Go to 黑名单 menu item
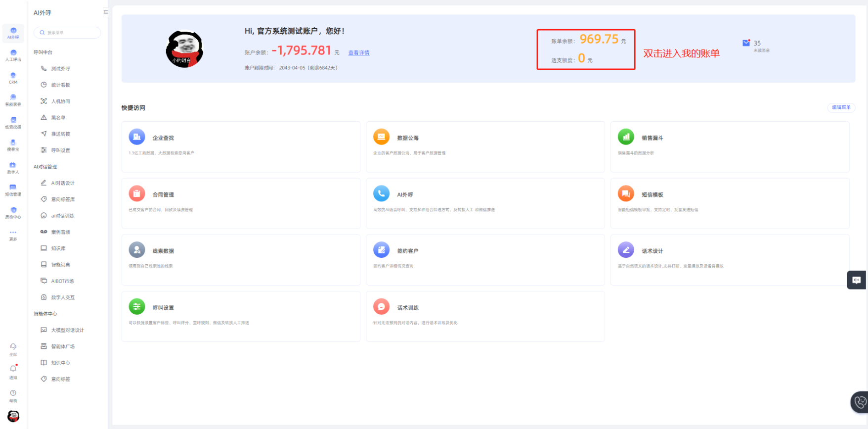Image resolution: width=868 pixels, height=429 pixels. 58,118
